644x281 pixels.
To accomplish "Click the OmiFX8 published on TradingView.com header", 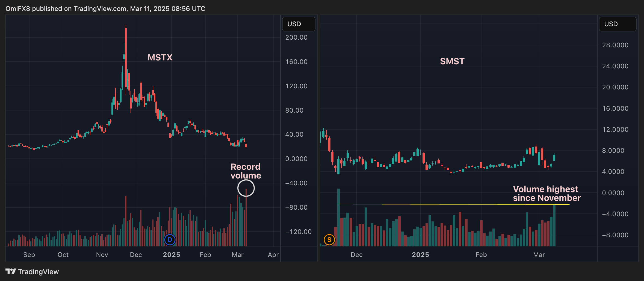I will coord(105,9).
